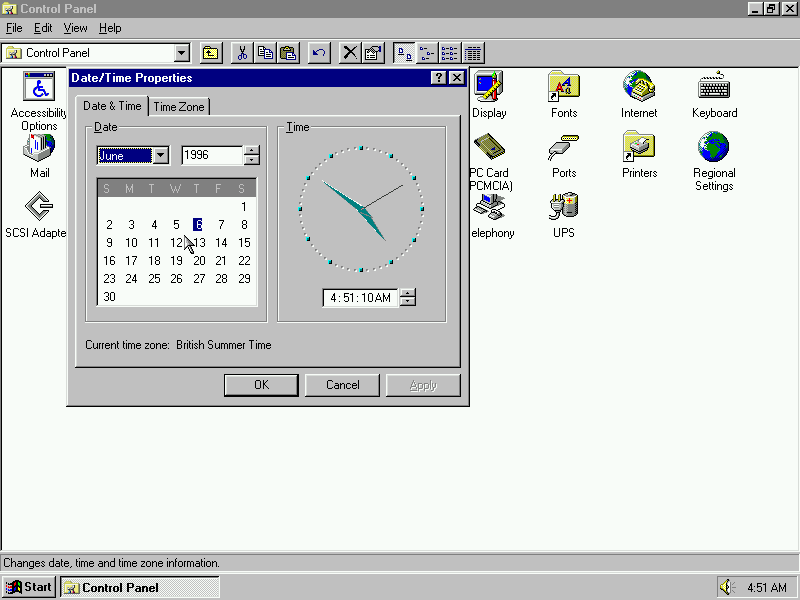The width and height of the screenshot is (800, 600).
Task: Select day 20 in the calendar
Action: click(199, 261)
